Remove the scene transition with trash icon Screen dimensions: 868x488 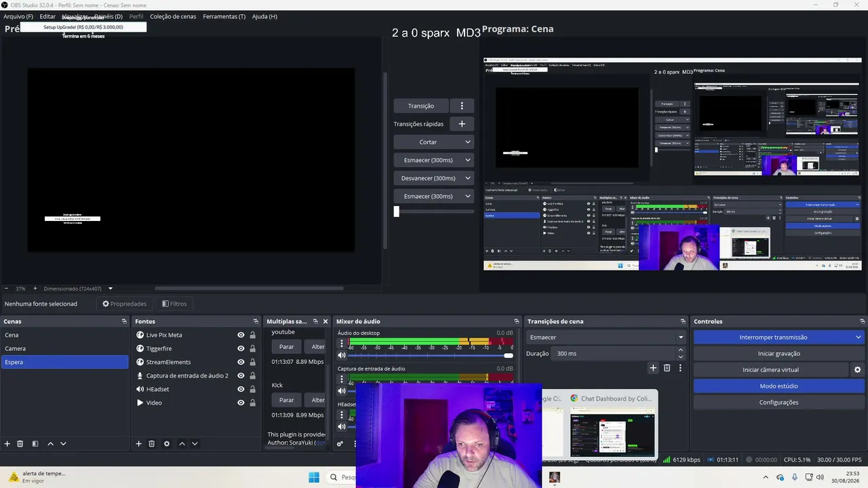667,368
